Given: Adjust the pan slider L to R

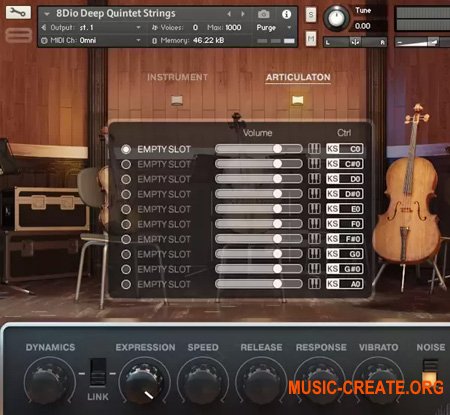Looking at the screenshot, I should [x=355, y=42].
